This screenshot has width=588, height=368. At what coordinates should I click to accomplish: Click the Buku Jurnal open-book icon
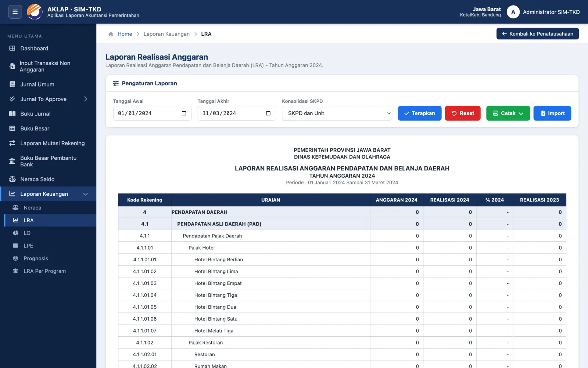12,114
